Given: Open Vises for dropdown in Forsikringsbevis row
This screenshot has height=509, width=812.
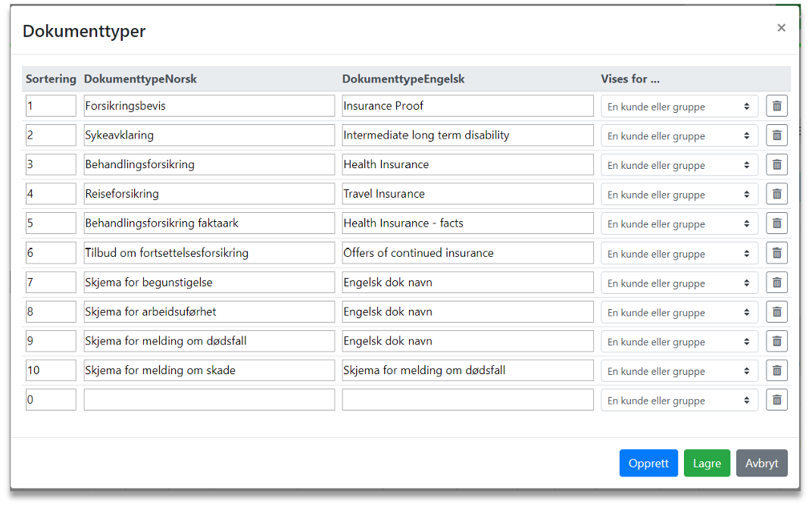Looking at the screenshot, I should (x=679, y=107).
